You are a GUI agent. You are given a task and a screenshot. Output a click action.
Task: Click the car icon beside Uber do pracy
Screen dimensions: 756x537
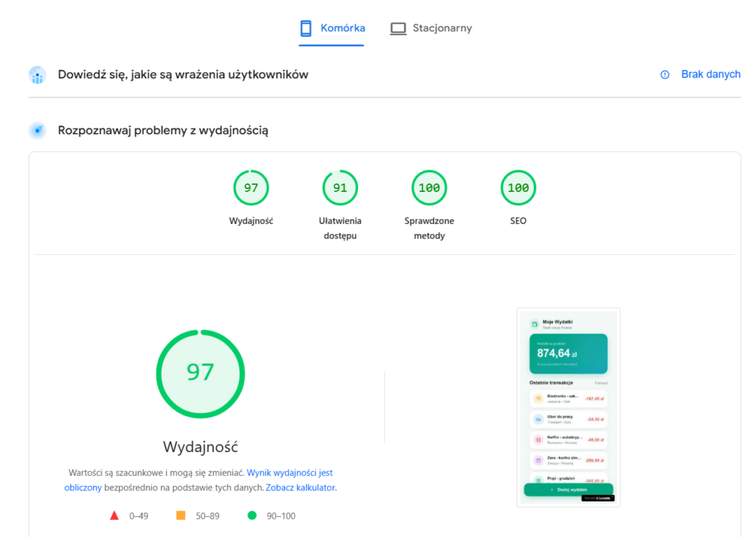539,419
